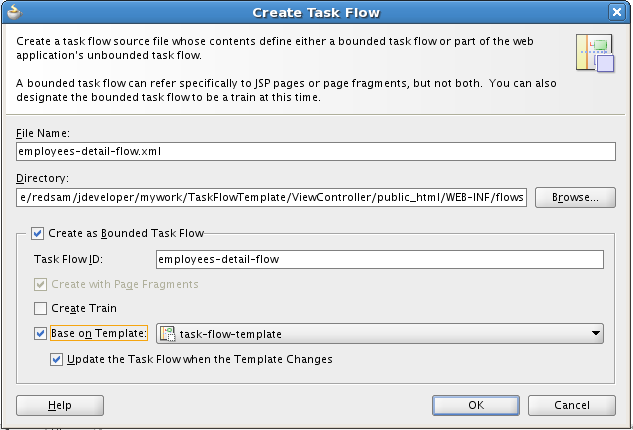The height and width of the screenshot is (430, 633).
Task: Click the Create Task Flow title bar
Action: click(316, 12)
